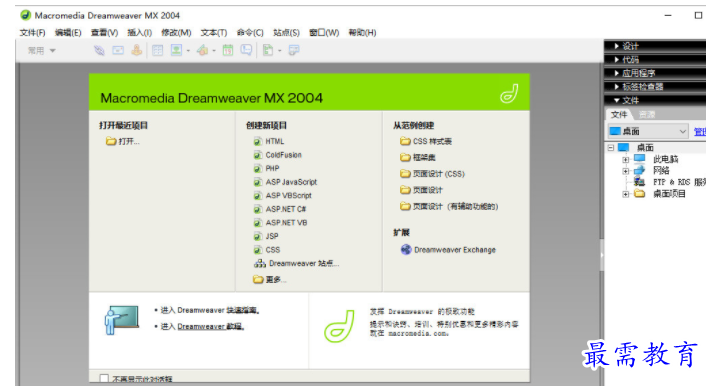Expand the 桌面项目 tree node
The image size is (706, 386).
click(625, 194)
